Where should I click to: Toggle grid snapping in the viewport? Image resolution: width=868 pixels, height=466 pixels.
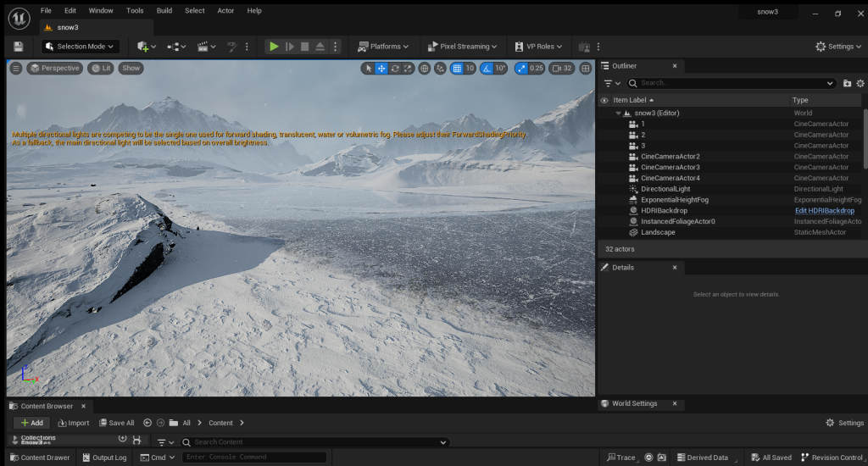(457, 69)
